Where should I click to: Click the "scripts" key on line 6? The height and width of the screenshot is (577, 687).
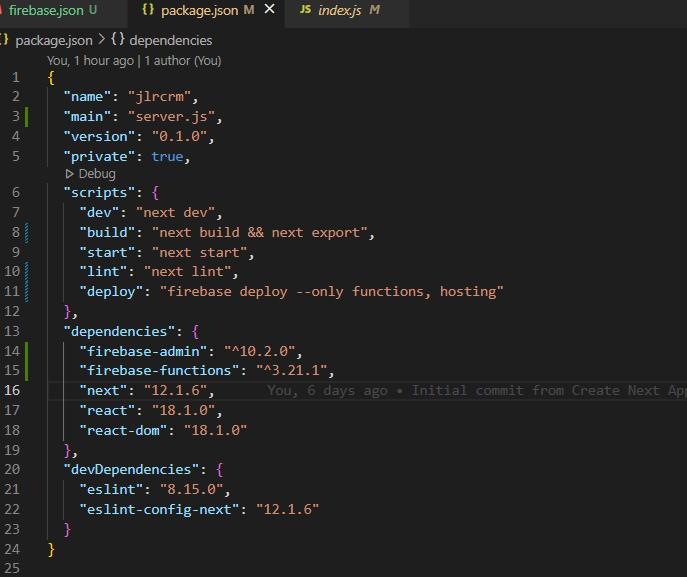point(99,193)
